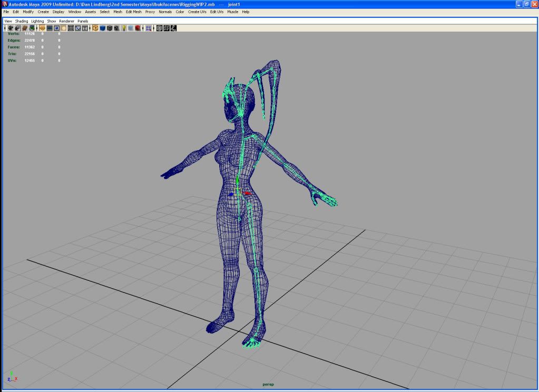Click wireframe on shaded black cube icon
Image resolution: width=539 pixels, height=392 pixels.
click(110, 28)
